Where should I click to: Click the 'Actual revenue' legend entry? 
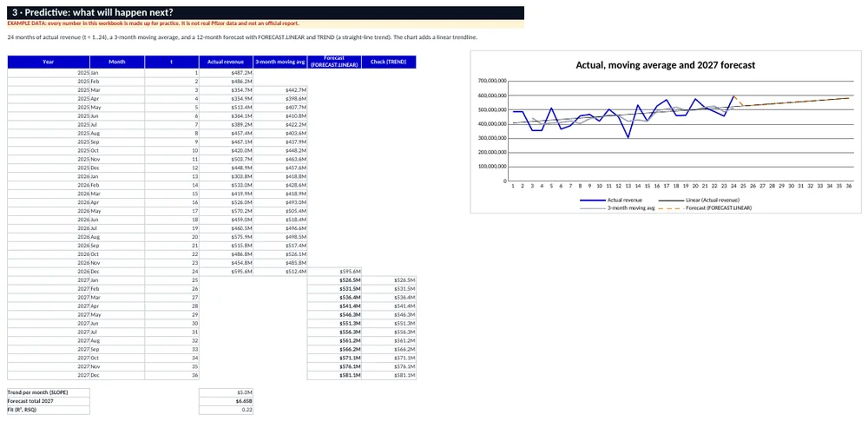(x=611, y=200)
